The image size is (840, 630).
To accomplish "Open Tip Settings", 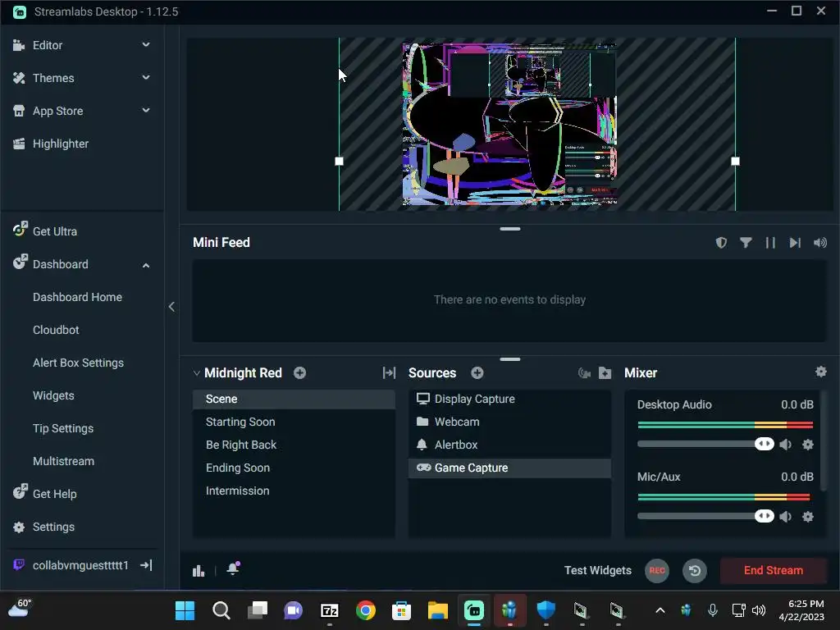I will pos(62,428).
